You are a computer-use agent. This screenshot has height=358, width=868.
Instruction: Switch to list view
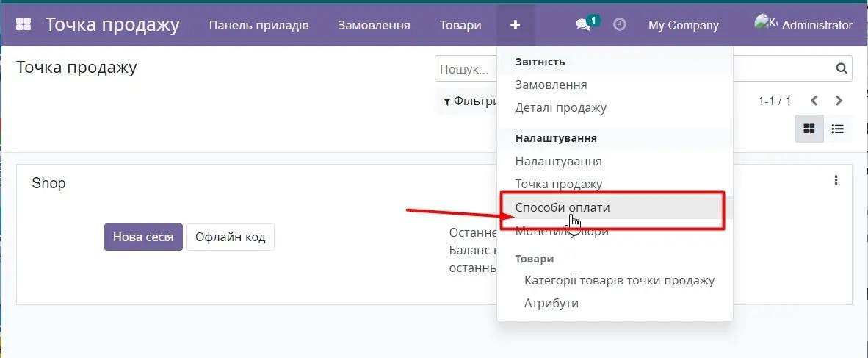(837, 129)
